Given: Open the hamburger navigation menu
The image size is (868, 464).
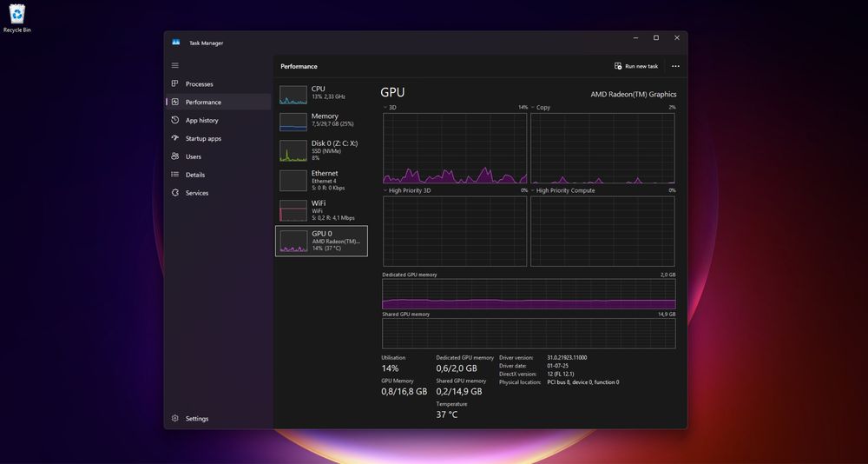Looking at the screenshot, I should point(175,65).
